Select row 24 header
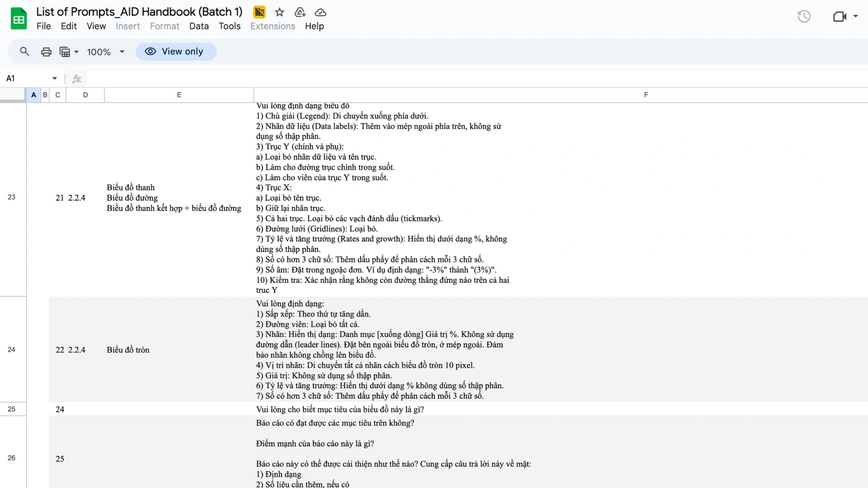The height and width of the screenshot is (488, 868). pos(13,349)
